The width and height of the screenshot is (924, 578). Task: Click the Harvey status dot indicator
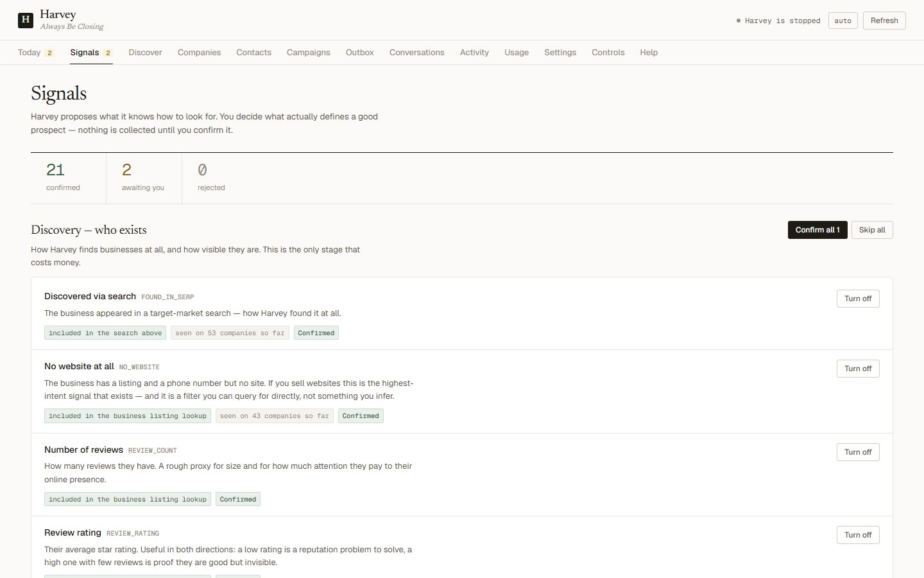(739, 21)
